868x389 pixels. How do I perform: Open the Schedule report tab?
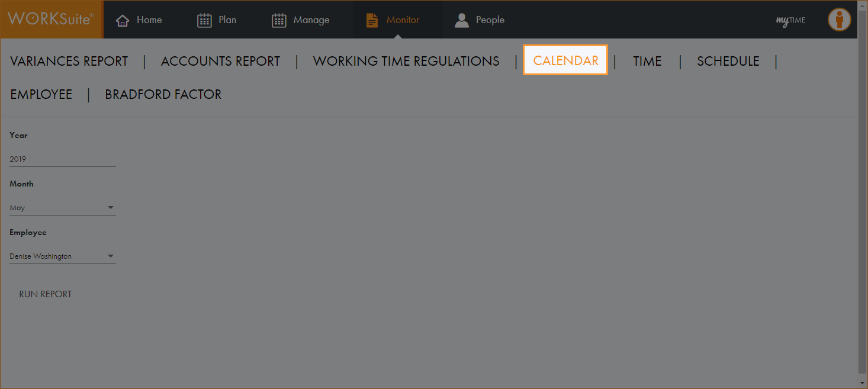pyautogui.click(x=728, y=61)
